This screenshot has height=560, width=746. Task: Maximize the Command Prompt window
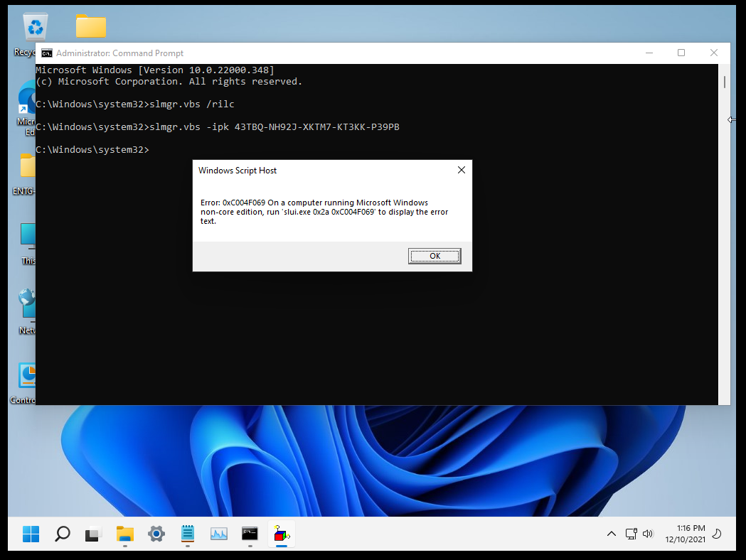681,53
